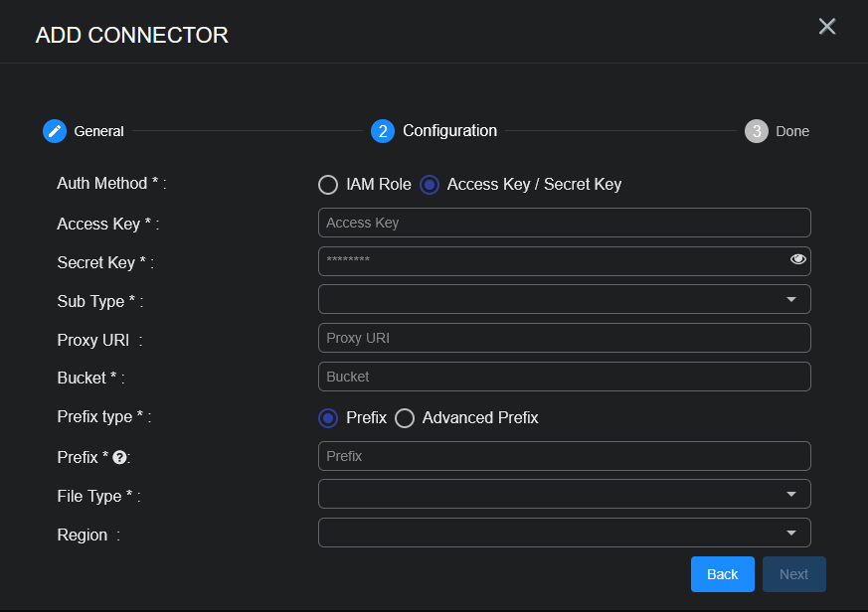
Task: Select the Advanced Prefix radio option
Action: pos(405,418)
